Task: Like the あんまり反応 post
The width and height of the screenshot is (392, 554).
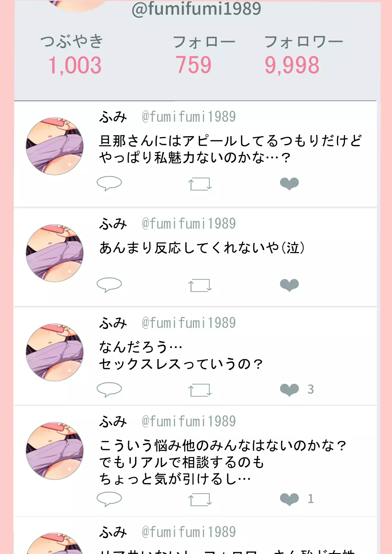Action: (x=289, y=285)
